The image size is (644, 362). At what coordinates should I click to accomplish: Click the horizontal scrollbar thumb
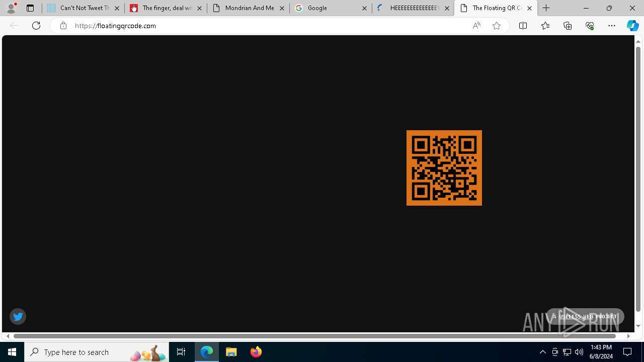(315, 336)
